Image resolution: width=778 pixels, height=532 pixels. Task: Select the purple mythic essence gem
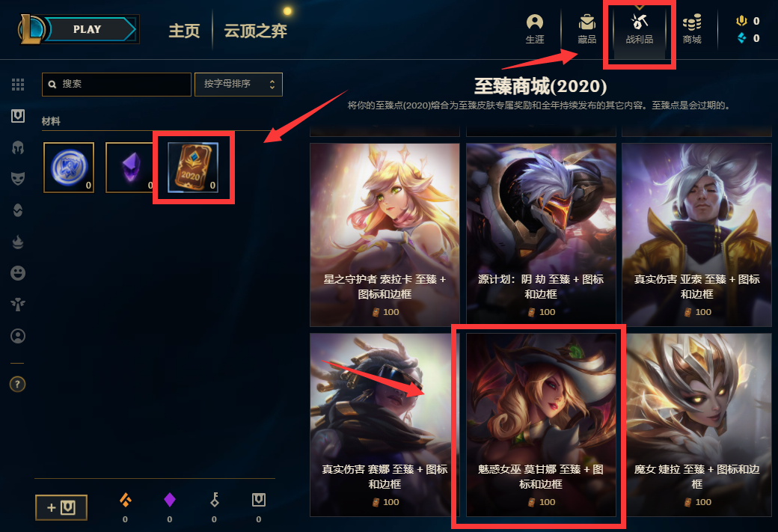(x=130, y=168)
